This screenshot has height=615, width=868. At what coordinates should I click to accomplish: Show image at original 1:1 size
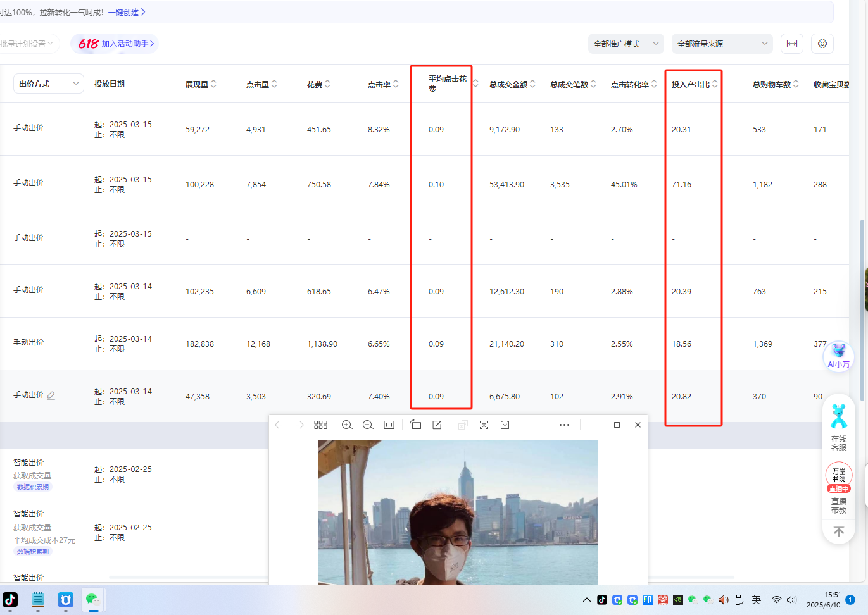pos(389,425)
